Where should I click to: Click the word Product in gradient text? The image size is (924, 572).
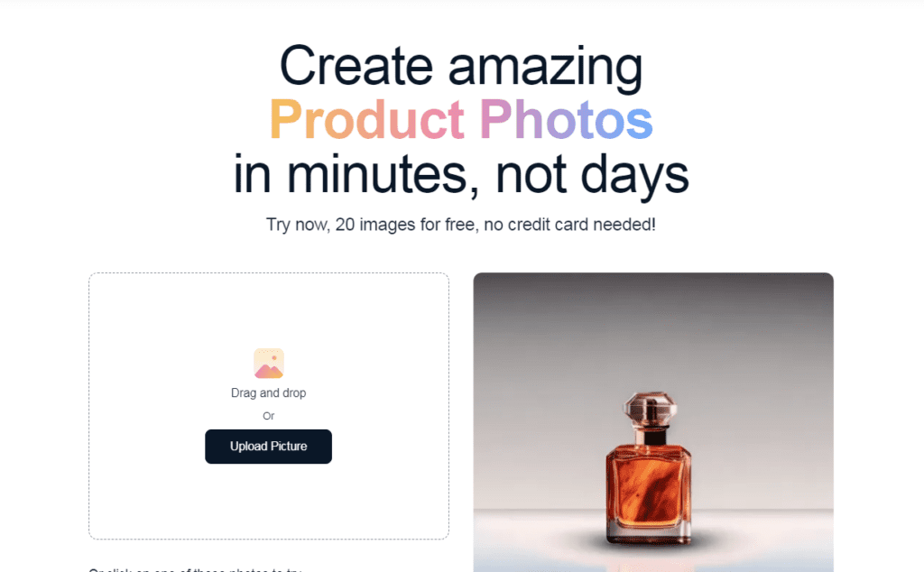(x=366, y=120)
